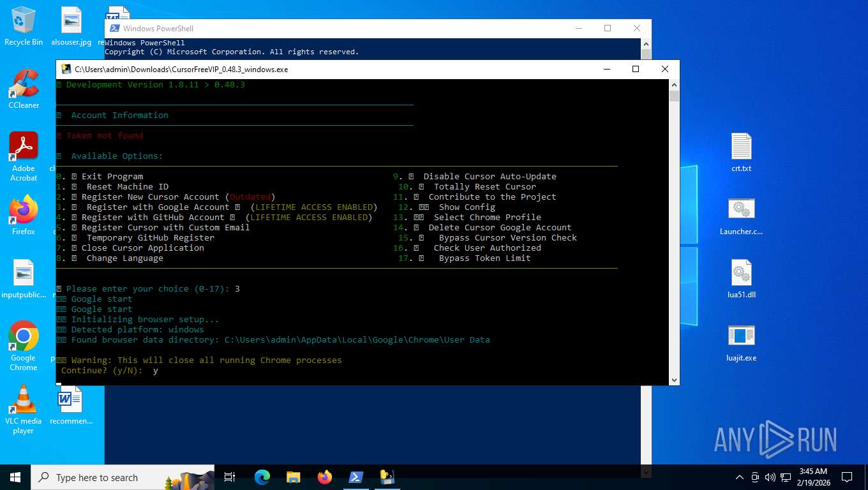Viewport: 868px width, 490px height.
Task: Click the red 'Token not found' message
Action: click(105, 136)
